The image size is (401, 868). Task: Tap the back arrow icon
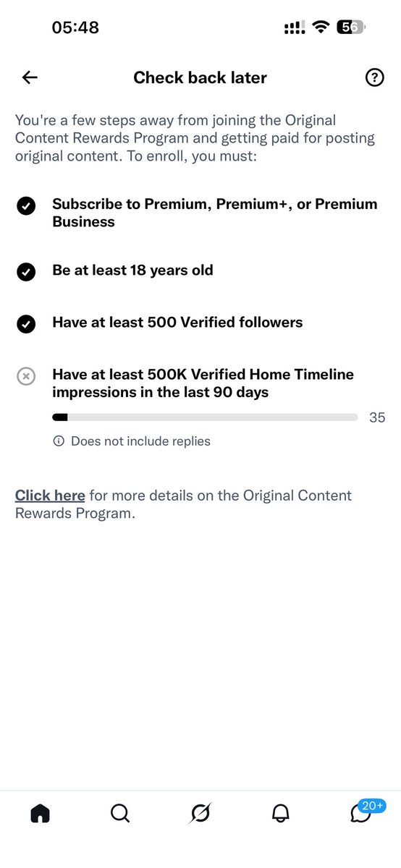(x=30, y=78)
